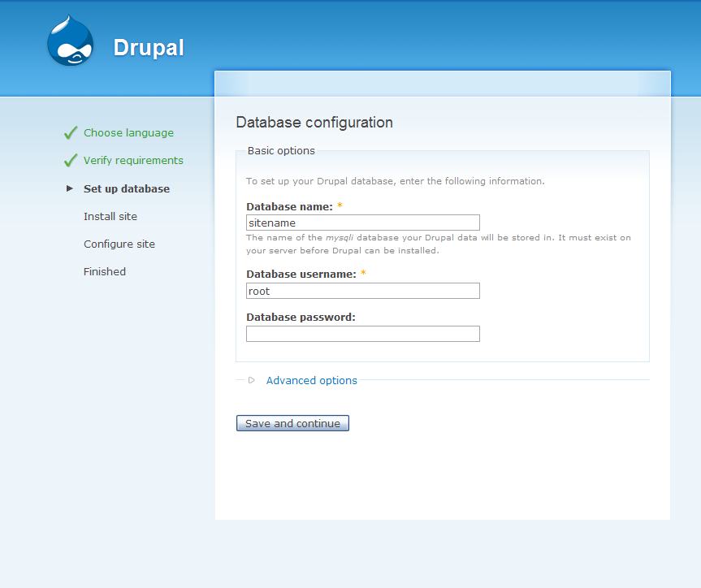Screen dimensions: 701x588
Task: Click the checkmark next to Verify requirements
Action: coord(71,160)
